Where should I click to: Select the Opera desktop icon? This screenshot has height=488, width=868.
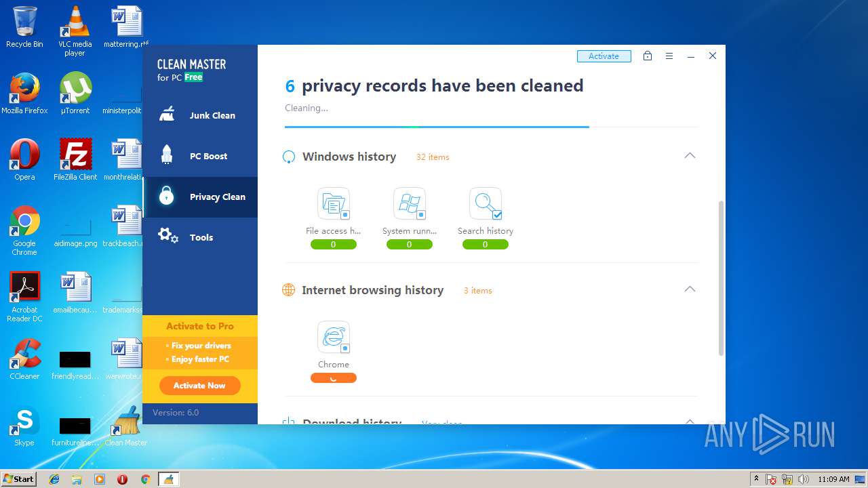coord(24,160)
